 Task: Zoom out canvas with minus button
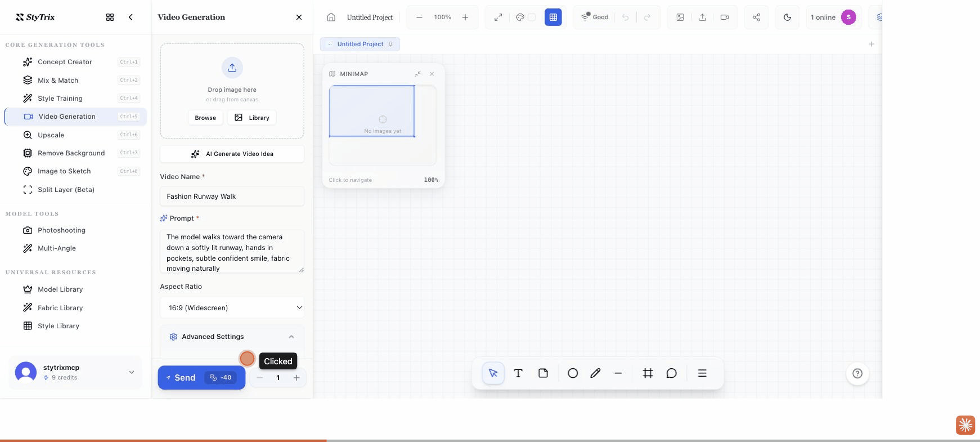click(419, 17)
